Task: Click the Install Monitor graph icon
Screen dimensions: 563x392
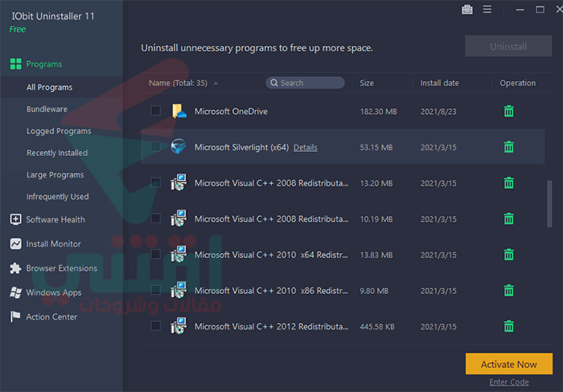Action: (x=15, y=244)
